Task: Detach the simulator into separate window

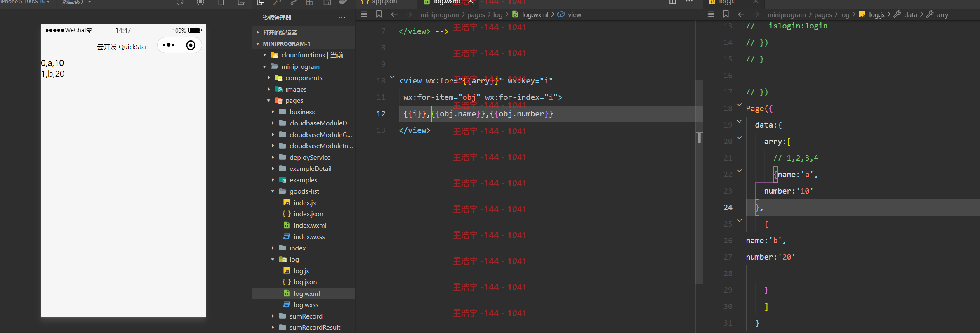Action: [x=242, y=2]
